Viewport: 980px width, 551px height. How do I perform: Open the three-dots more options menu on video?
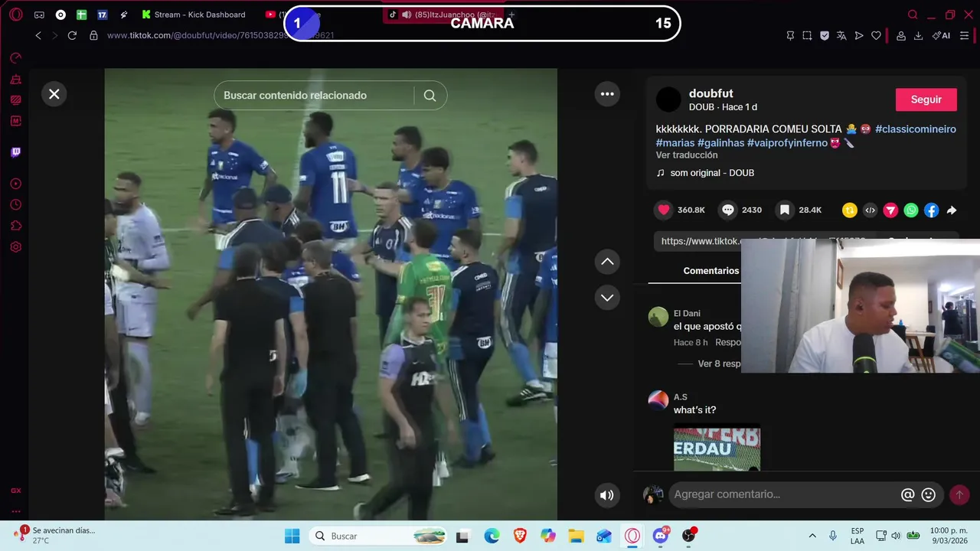[x=607, y=94]
